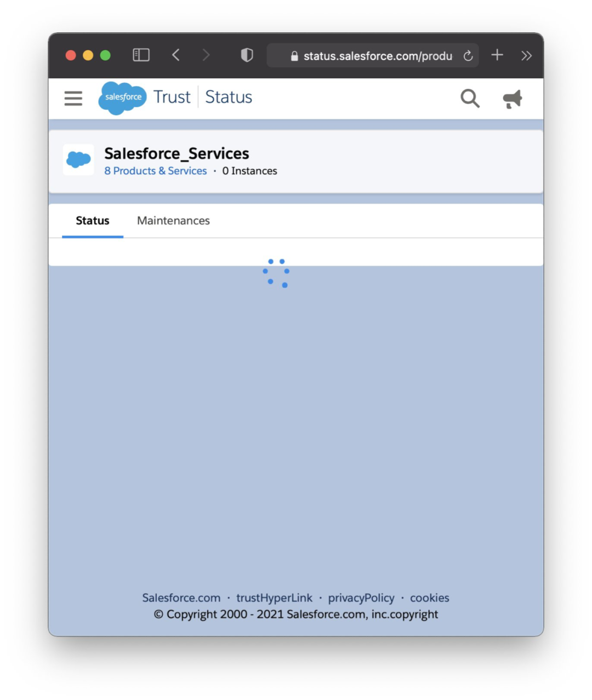Viewport: 592px width, 700px height.
Task: Click the Salesforce_Services cloud thumbnail
Action: (x=78, y=160)
